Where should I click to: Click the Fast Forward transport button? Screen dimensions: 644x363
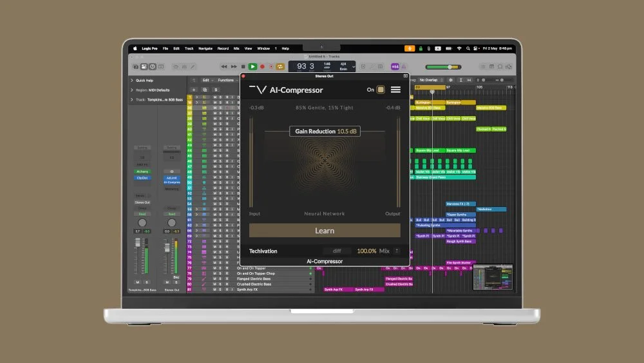pyautogui.click(x=234, y=66)
